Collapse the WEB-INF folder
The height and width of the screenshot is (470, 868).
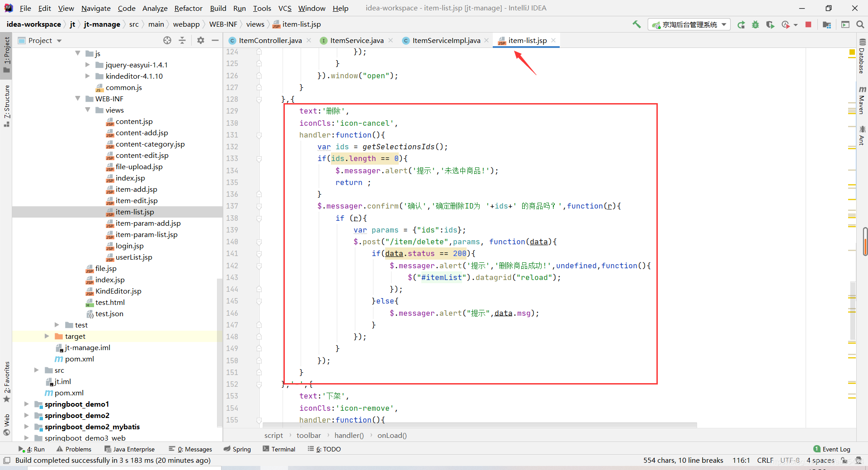pyautogui.click(x=78, y=99)
